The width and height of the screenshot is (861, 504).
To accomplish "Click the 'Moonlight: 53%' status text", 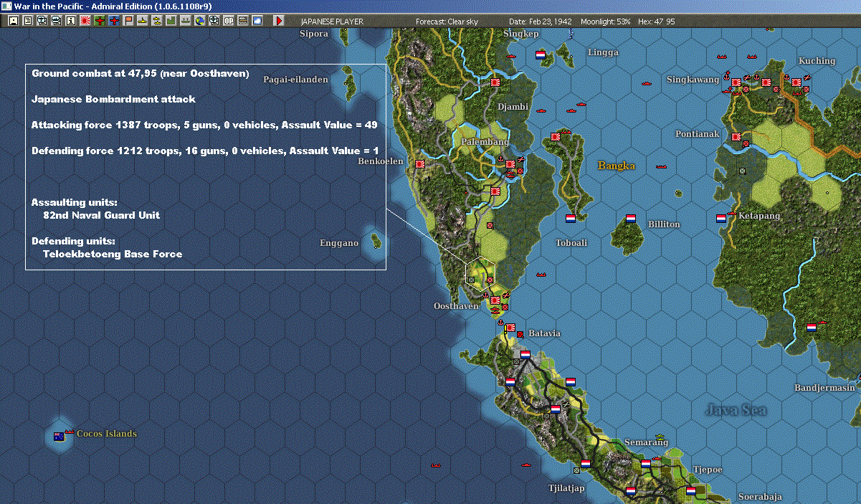I will [x=606, y=22].
